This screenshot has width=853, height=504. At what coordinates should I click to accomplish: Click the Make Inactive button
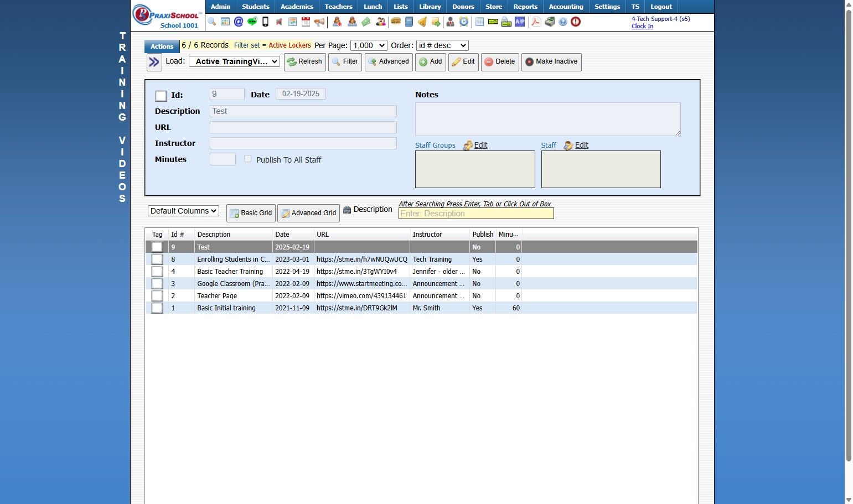551,62
